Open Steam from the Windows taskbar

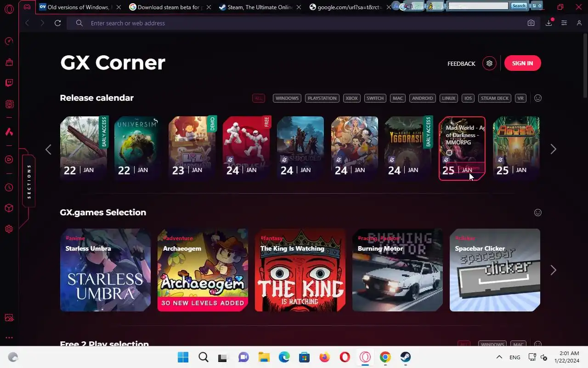click(x=405, y=357)
